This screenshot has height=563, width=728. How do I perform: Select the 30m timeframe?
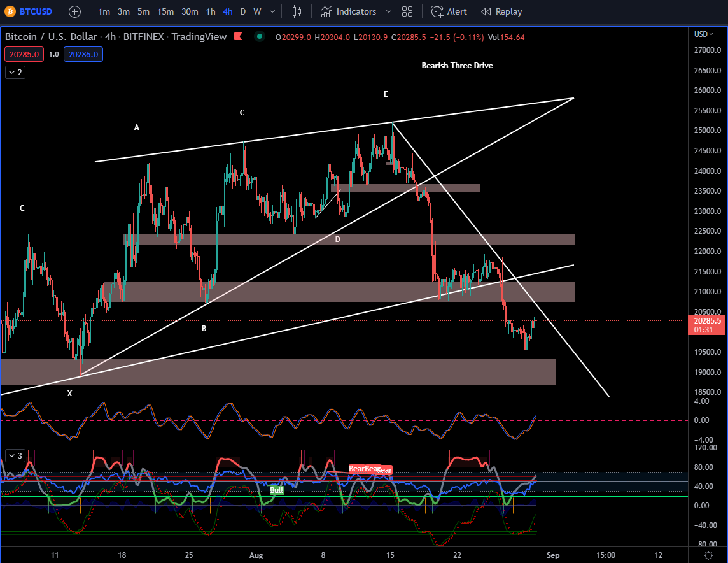pyautogui.click(x=190, y=11)
